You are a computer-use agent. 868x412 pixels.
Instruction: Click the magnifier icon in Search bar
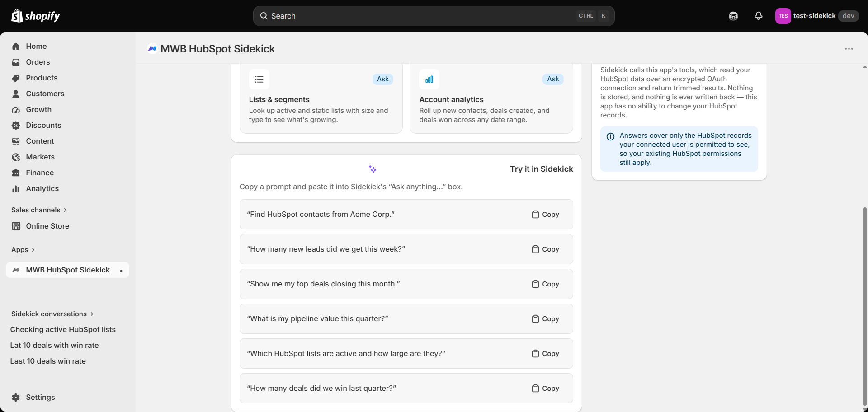pyautogui.click(x=264, y=16)
